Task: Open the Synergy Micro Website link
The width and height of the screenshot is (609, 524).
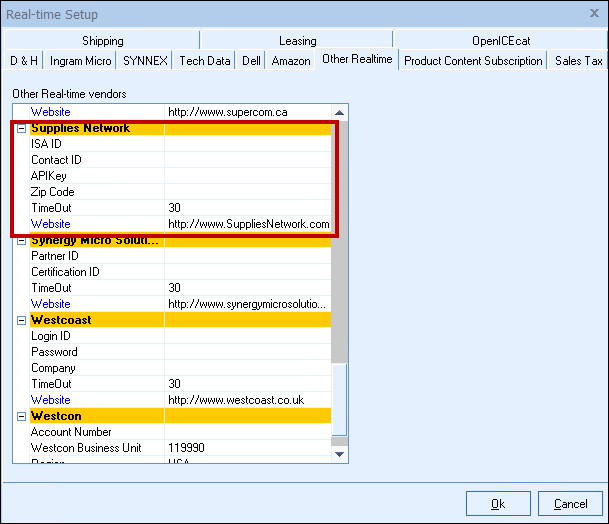Action: (50, 304)
